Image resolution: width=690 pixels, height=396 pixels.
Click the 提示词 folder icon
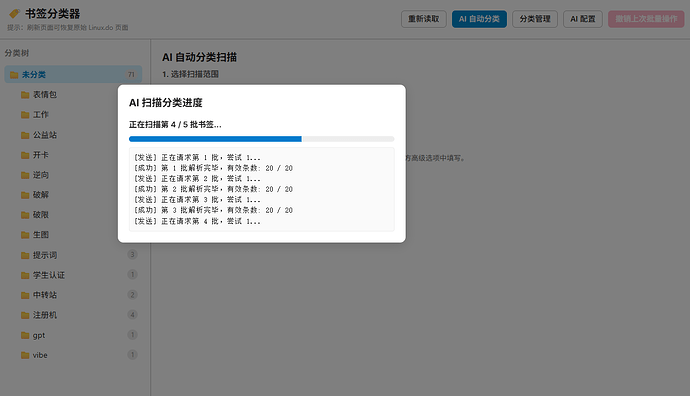point(25,255)
